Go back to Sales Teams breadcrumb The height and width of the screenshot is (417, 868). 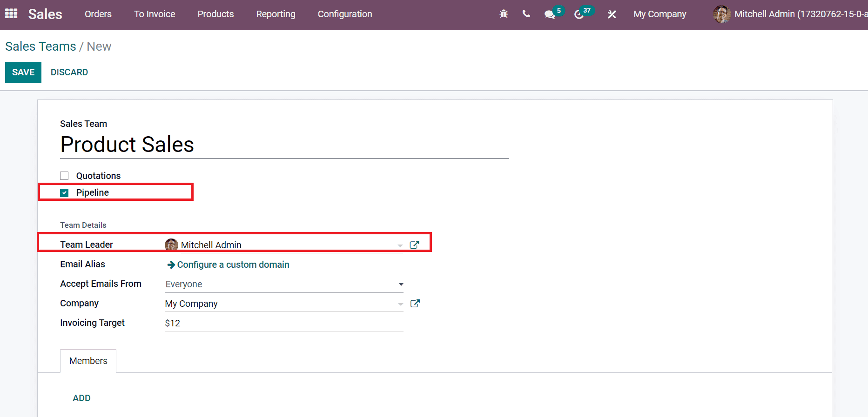tap(40, 46)
